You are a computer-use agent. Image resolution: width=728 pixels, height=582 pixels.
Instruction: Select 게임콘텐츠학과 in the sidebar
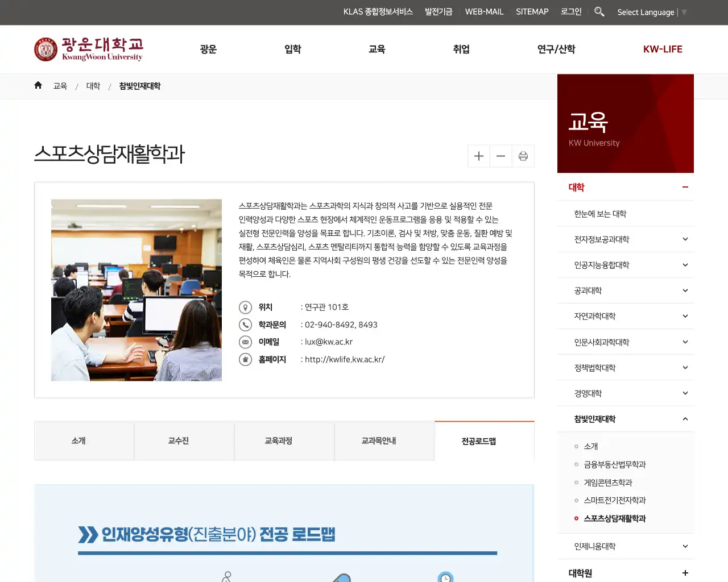pos(608,483)
